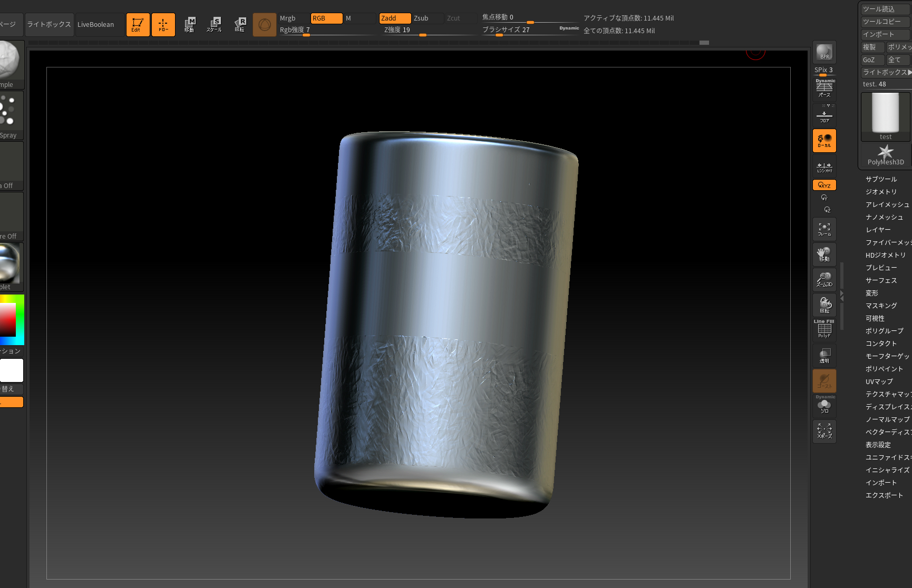Screen dimensions: 912x588
Task: Toggle the floor (フロア) grid icon
Action: click(x=824, y=115)
